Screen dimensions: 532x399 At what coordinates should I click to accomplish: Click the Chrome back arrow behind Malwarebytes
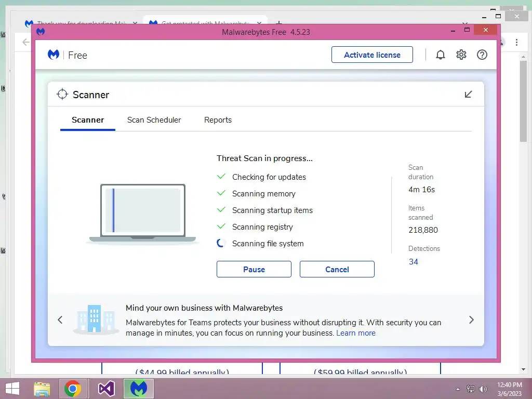click(x=26, y=42)
